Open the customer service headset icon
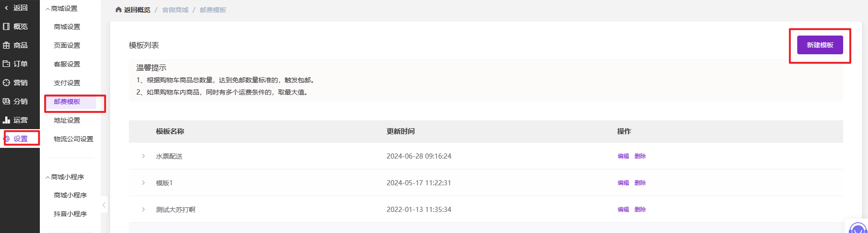The image size is (868, 233). coord(858,229)
